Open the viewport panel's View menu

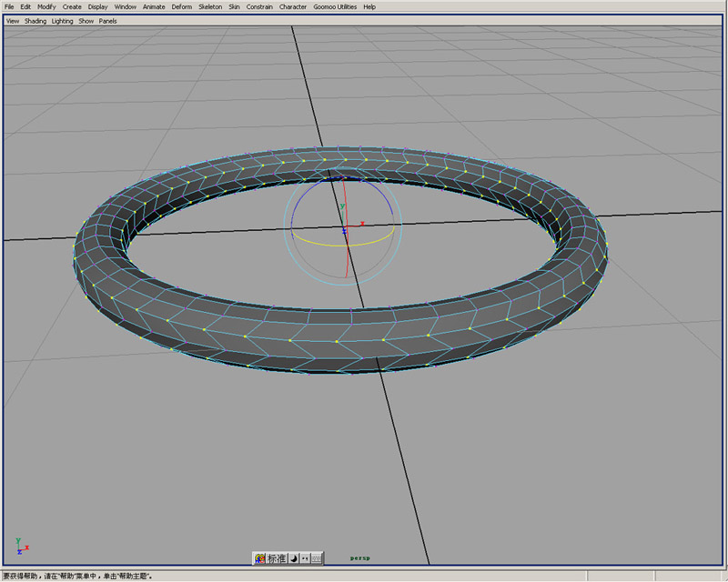13,21
